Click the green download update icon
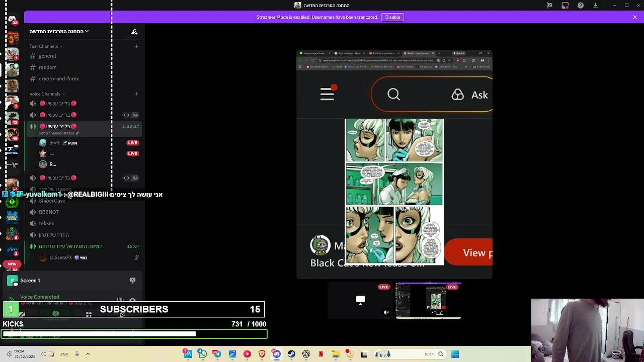The width and height of the screenshot is (644, 362). coord(595,6)
